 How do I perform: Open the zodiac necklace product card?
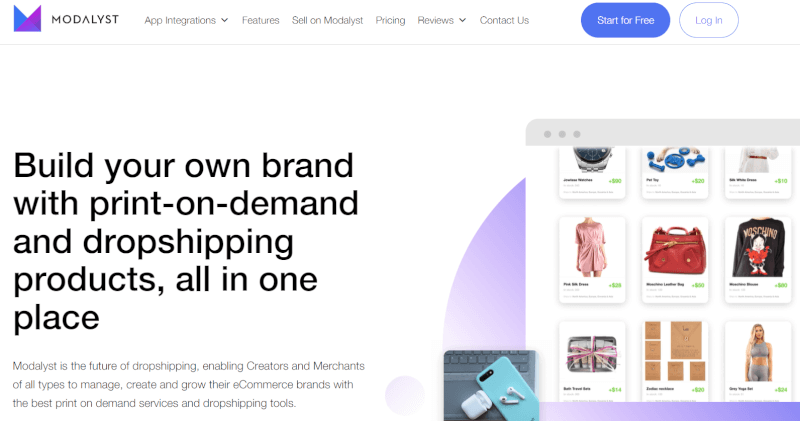coord(675,361)
